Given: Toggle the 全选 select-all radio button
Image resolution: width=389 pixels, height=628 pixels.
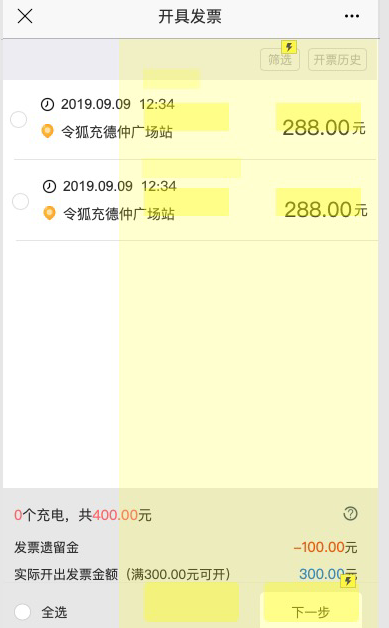Looking at the screenshot, I should pos(22,612).
